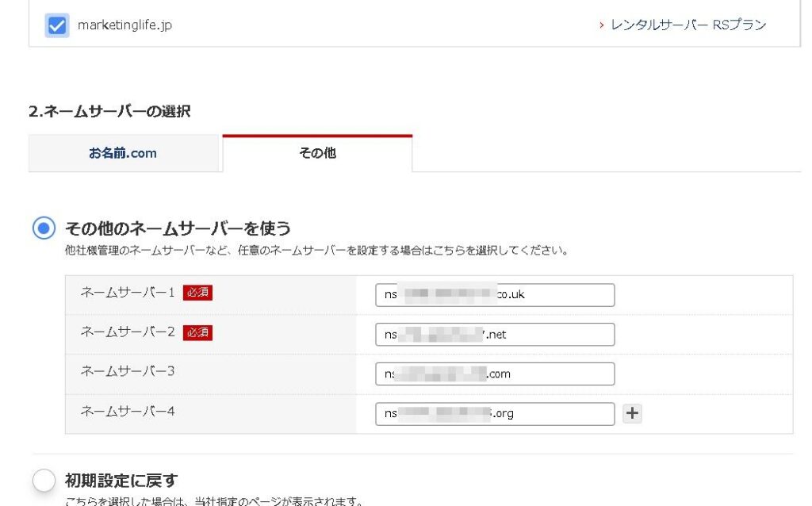Switch to the お名前.com tab
The image size is (812, 506).
coord(123,153)
